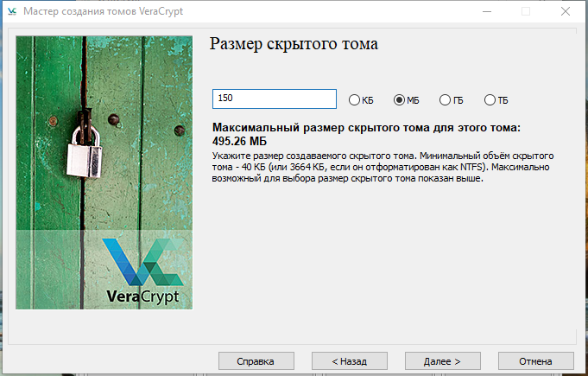
Task: Select the КБ size unit
Action: tap(361, 99)
